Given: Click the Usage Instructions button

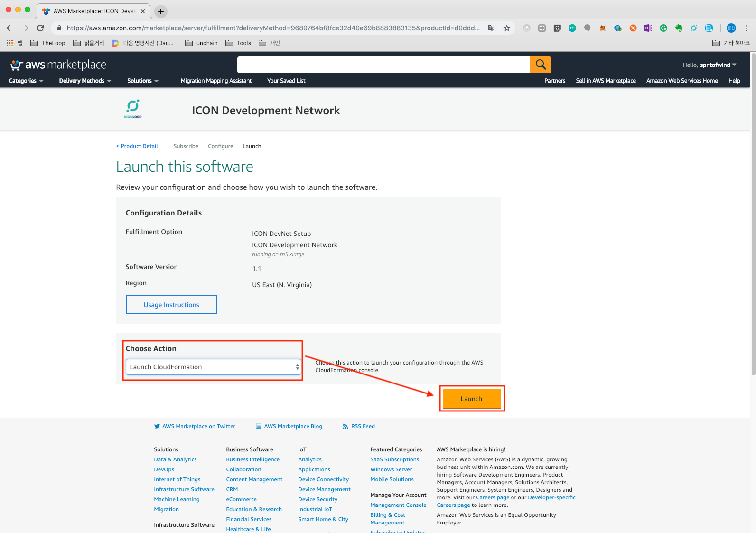Looking at the screenshot, I should coord(171,305).
